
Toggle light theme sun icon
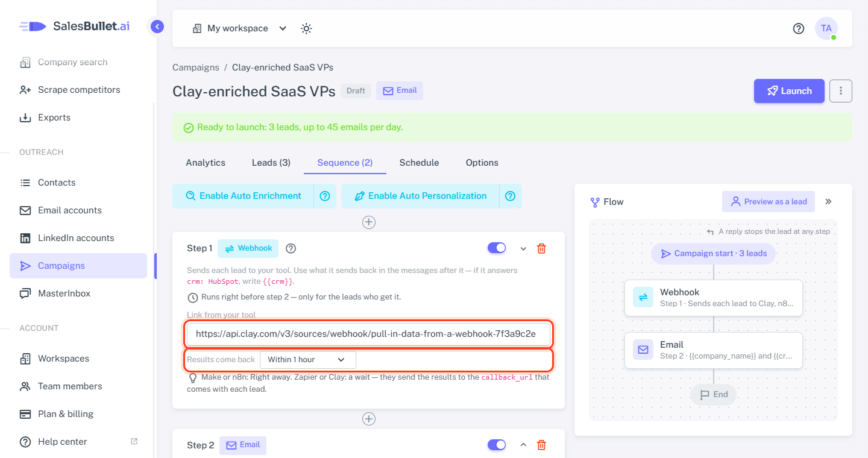point(306,28)
